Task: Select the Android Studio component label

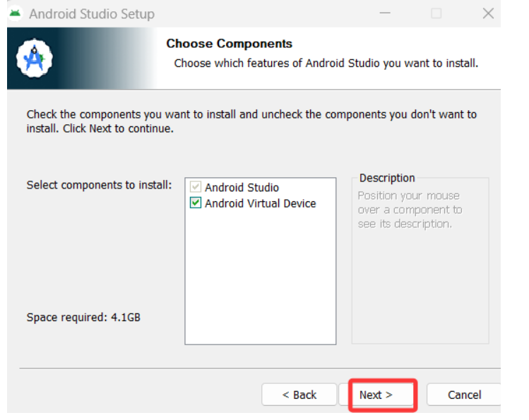Action: click(242, 187)
